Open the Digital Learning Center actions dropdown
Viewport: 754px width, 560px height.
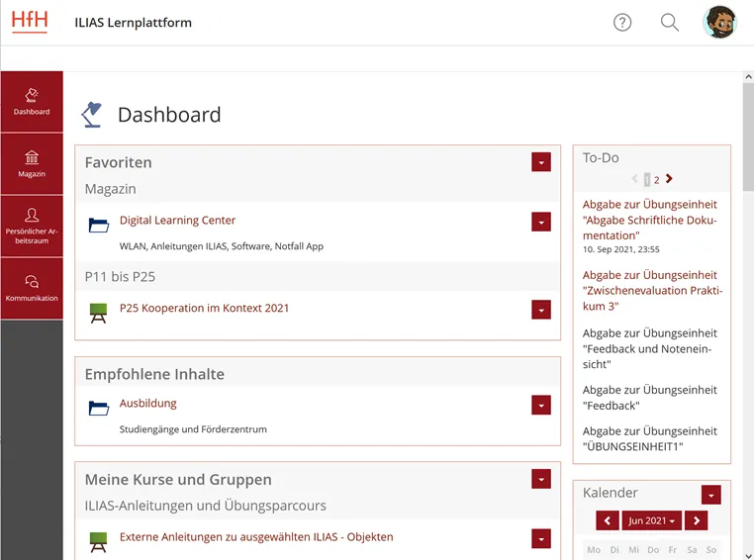(541, 222)
